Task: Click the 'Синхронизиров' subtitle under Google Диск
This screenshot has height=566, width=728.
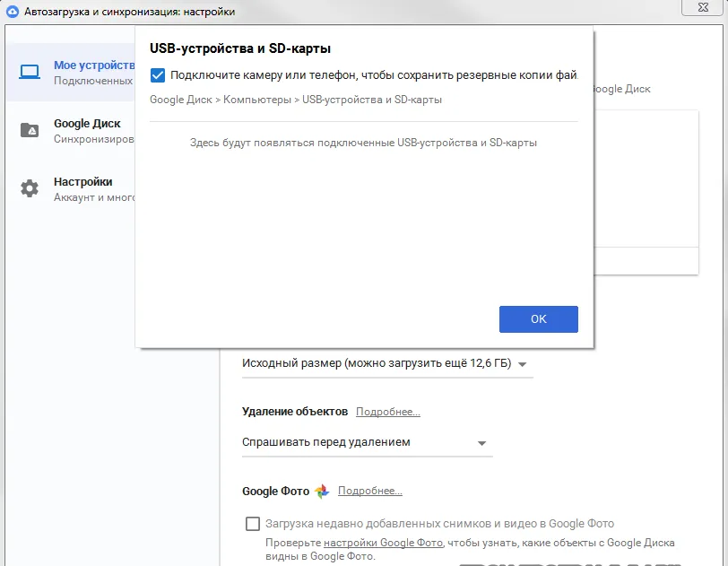Action: tap(94, 139)
